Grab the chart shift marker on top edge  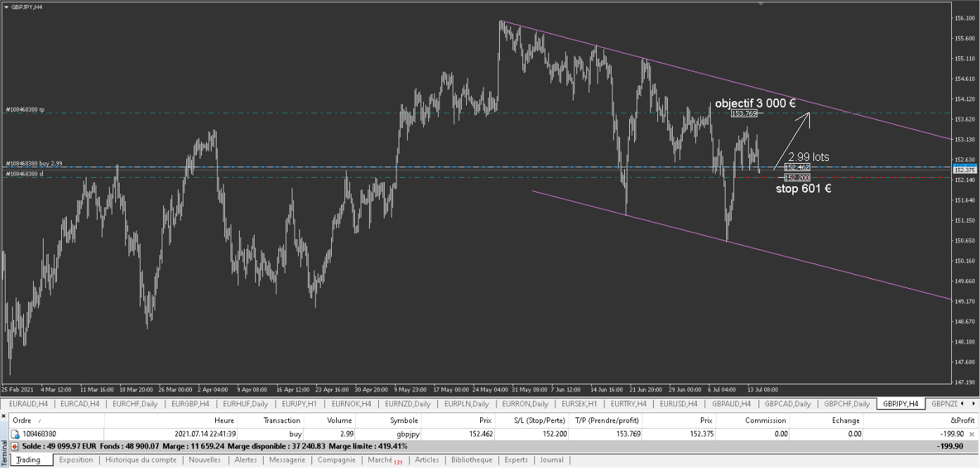coord(760,3)
